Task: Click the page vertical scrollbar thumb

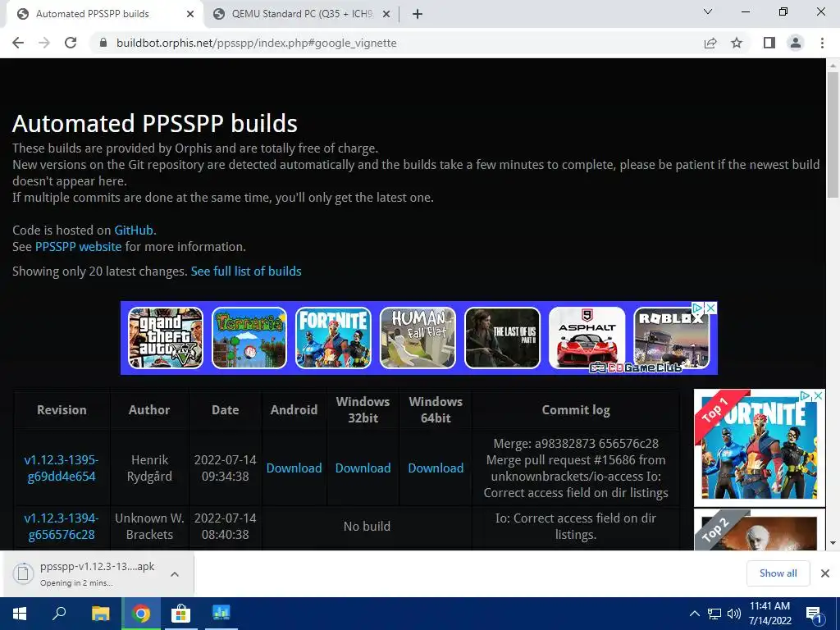Action: point(833,135)
